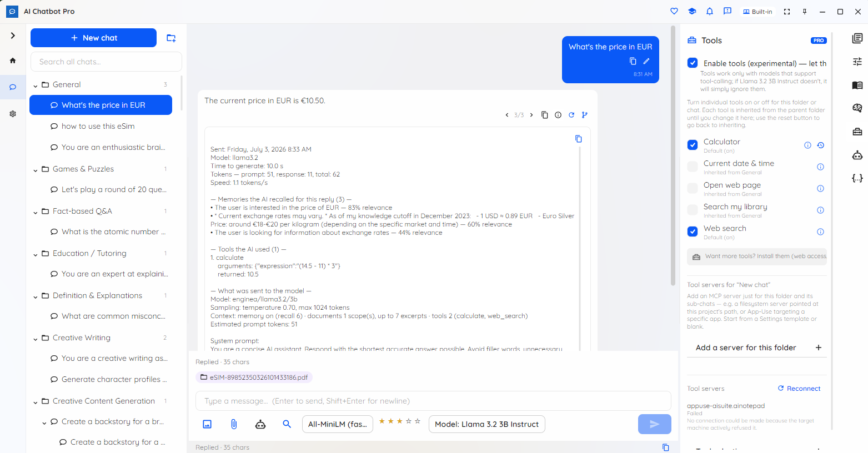Toggle the Web search tool checkbox
Image resolution: width=868 pixels, height=453 pixels.
click(693, 231)
